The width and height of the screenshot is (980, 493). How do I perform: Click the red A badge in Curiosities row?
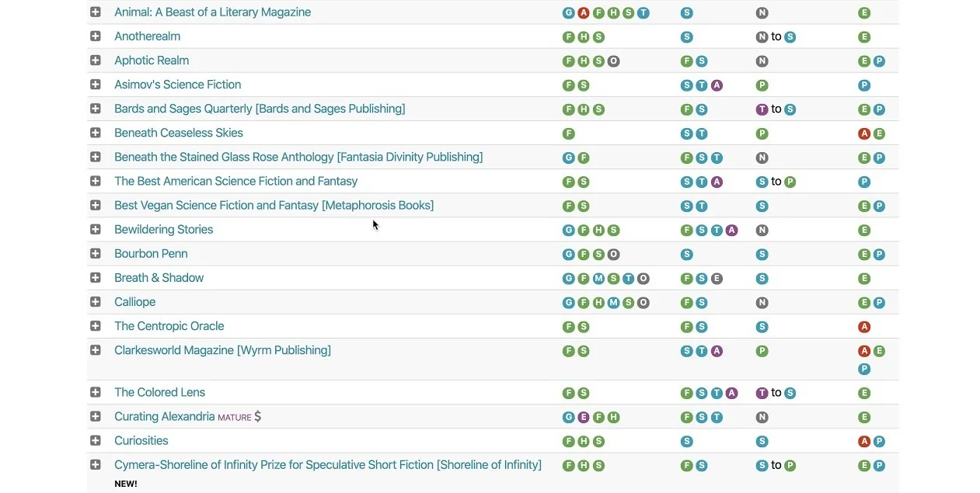point(863,442)
